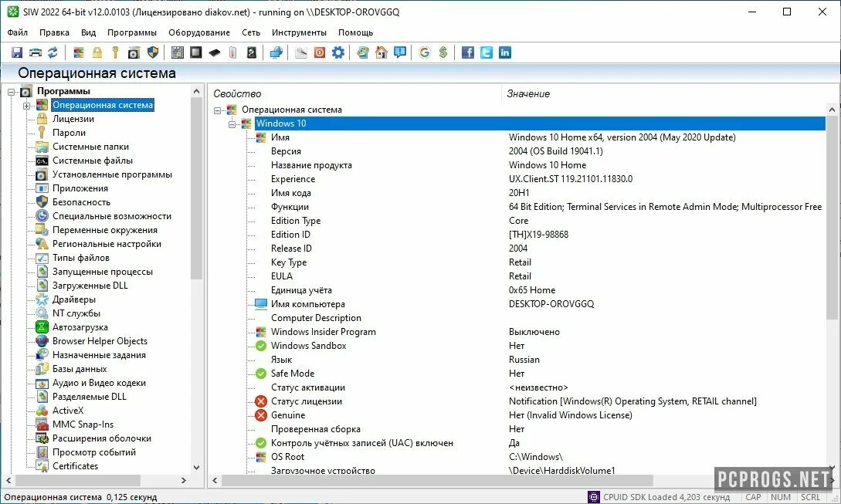The width and height of the screenshot is (841, 504).
Task: Open Системные папки tree item
Action: click(90, 147)
